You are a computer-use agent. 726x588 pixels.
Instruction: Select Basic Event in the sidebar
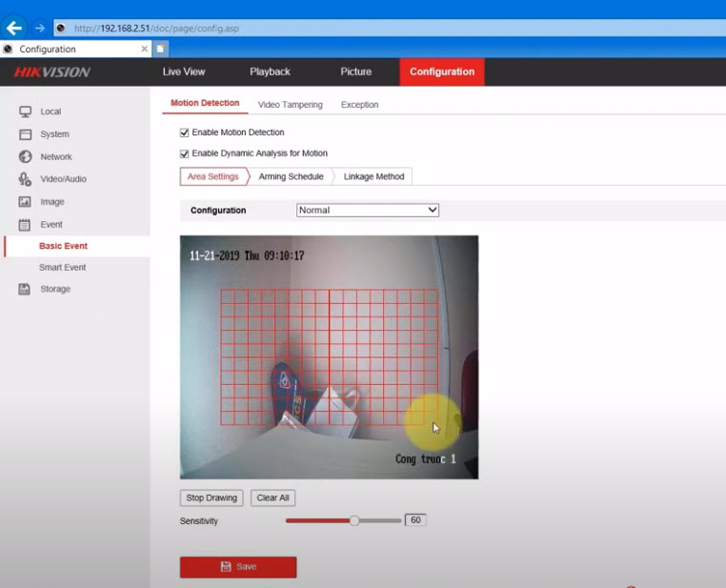63,246
